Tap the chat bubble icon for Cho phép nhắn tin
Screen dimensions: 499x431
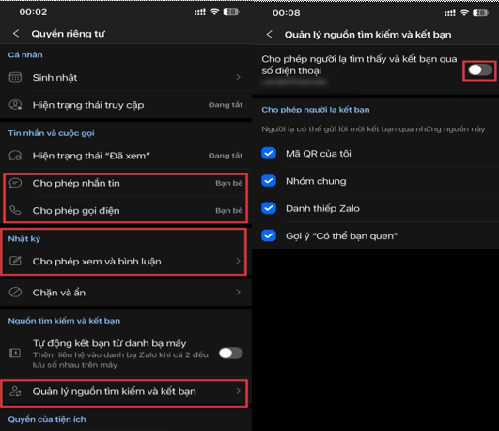tap(15, 183)
